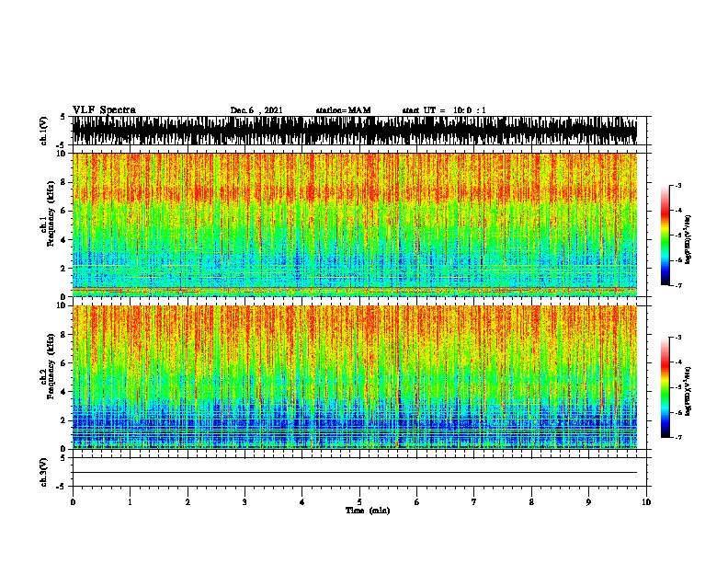Click the ch.1 frequency axis "4" tick label

pyautogui.click(x=64, y=240)
